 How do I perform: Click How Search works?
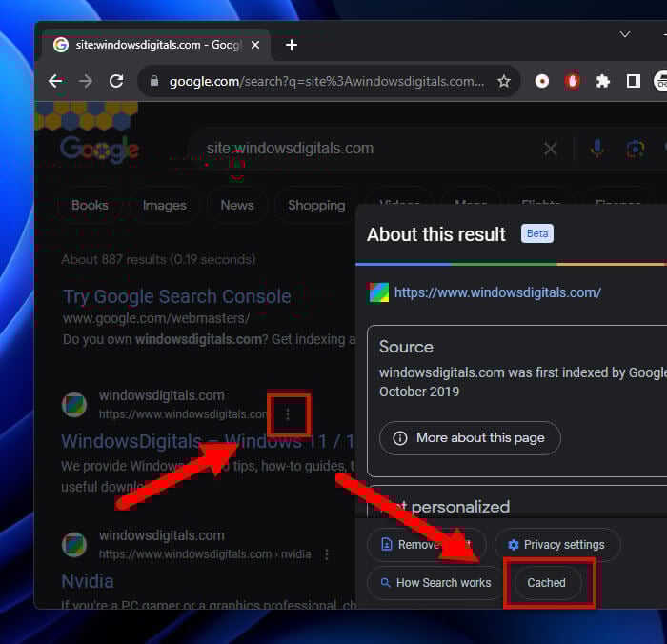click(435, 583)
